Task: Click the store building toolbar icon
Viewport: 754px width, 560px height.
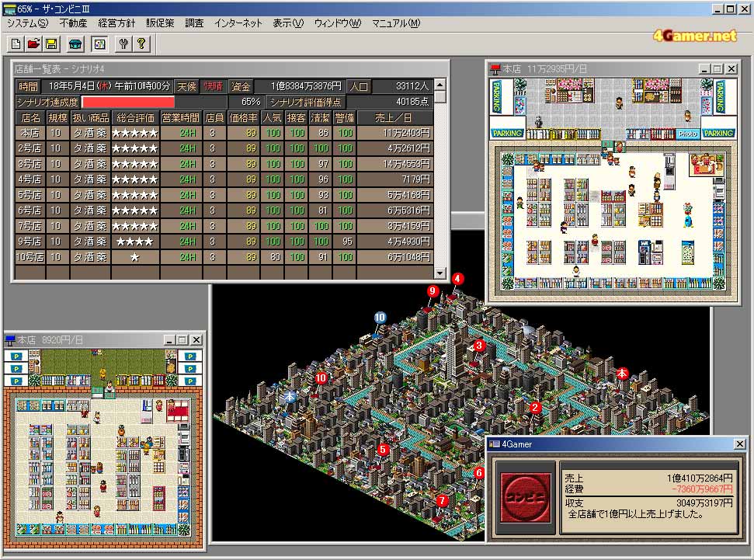Action: [x=75, y=44]
